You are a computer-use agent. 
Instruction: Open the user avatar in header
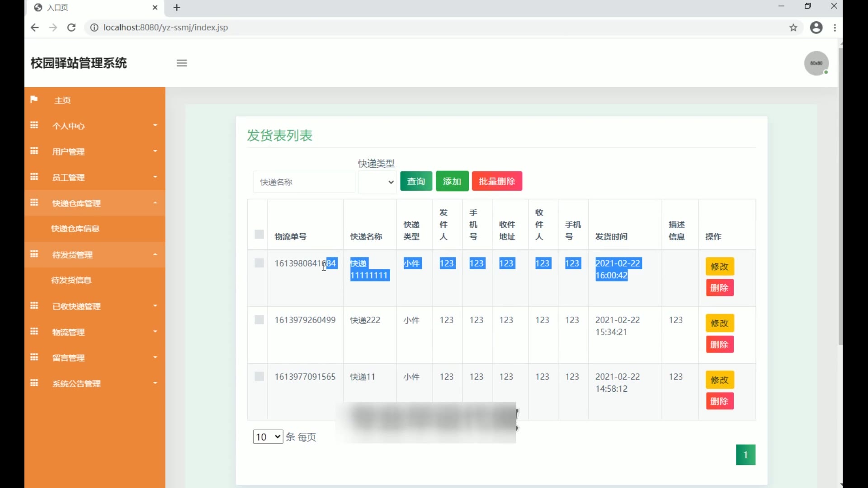point(816,63)
